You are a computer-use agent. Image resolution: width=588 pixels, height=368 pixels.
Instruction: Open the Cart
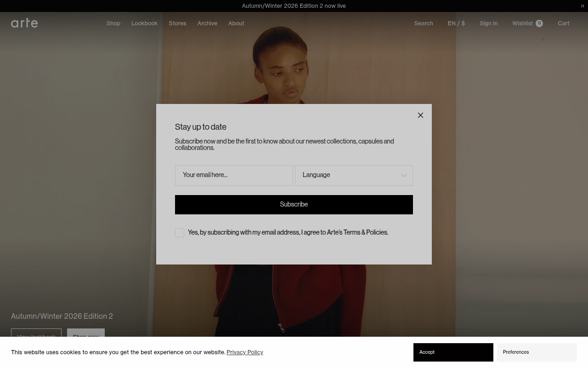564,23
